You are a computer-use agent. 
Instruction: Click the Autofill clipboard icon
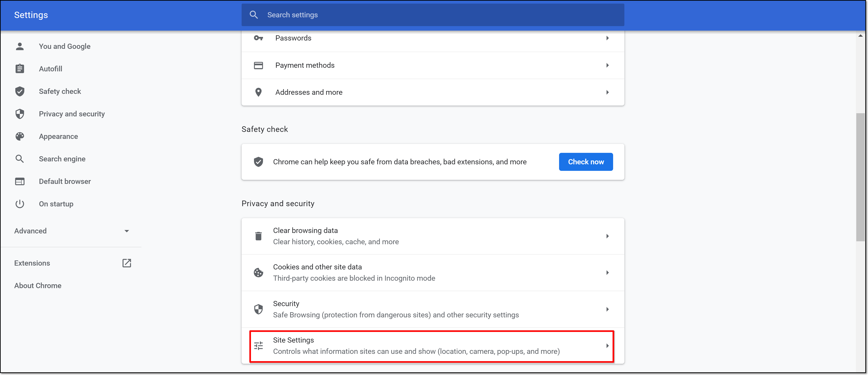click(20, 69)
